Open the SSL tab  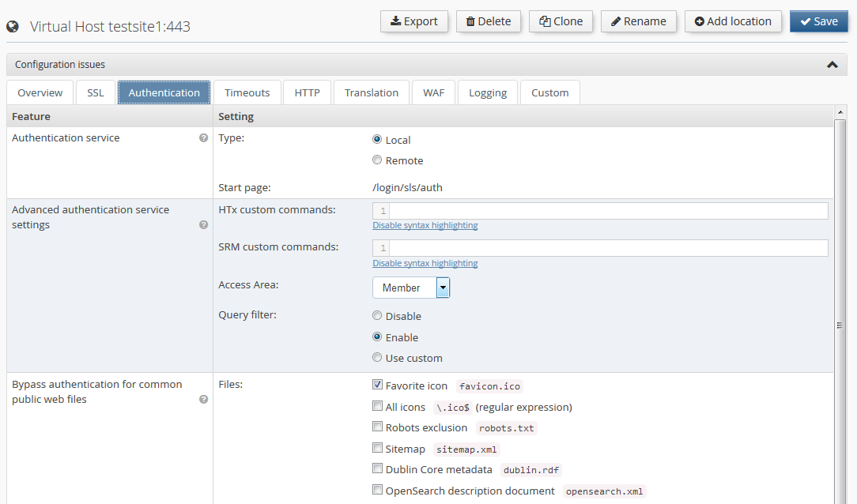click(95, 92)
